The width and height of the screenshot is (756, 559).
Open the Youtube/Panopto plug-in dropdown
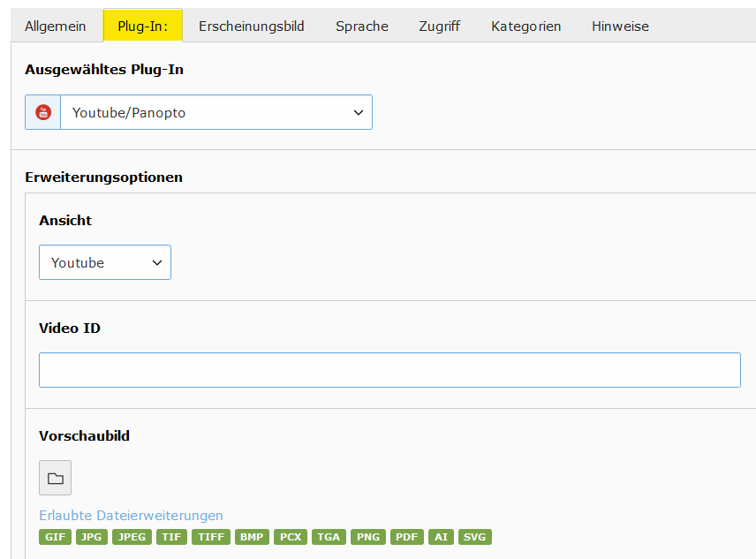(x=216, y=112)
